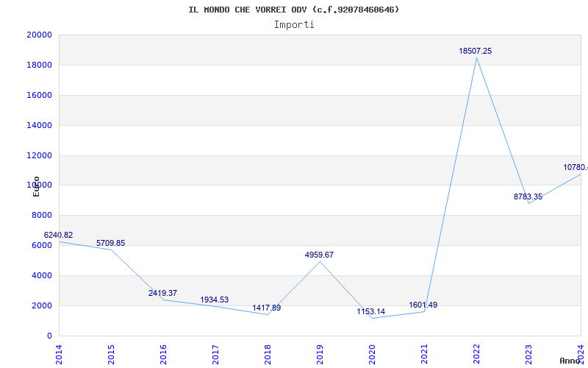Image resolution: width=588 pixels, height=368 pixels.
Task: Click the 16000 y-axis tick label
Action: (40, 95)
